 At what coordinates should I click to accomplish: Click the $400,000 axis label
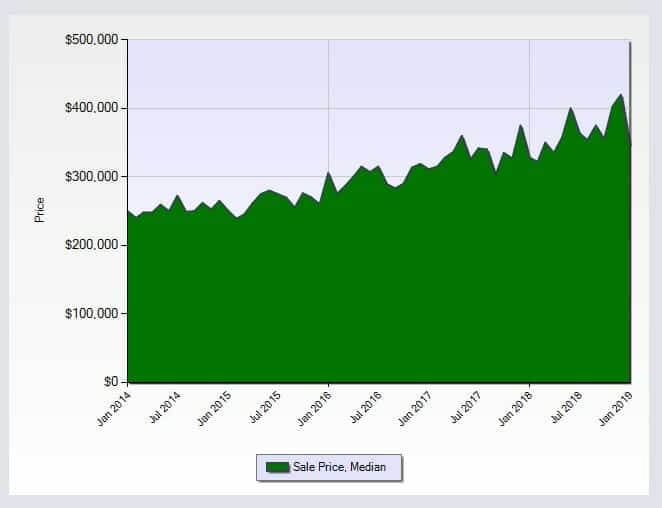(x=91, y=108)
